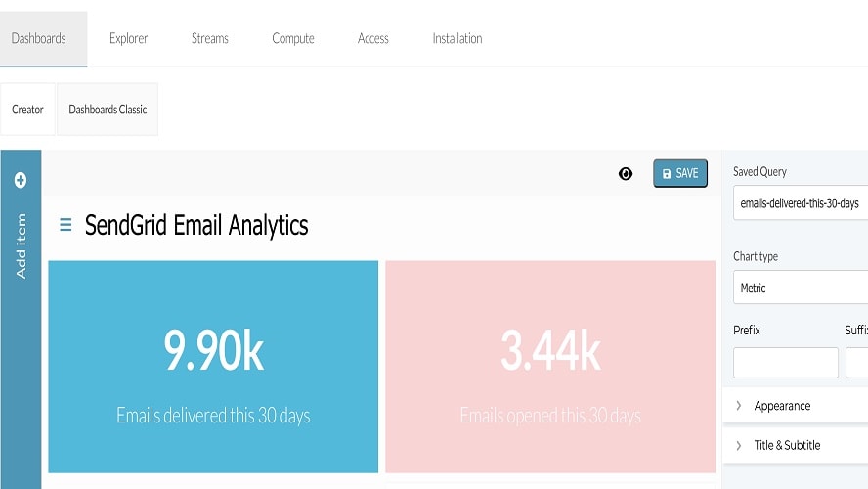Toggle the preview eye icon
This screenshot has width=868, height=489.
[626, 174]
